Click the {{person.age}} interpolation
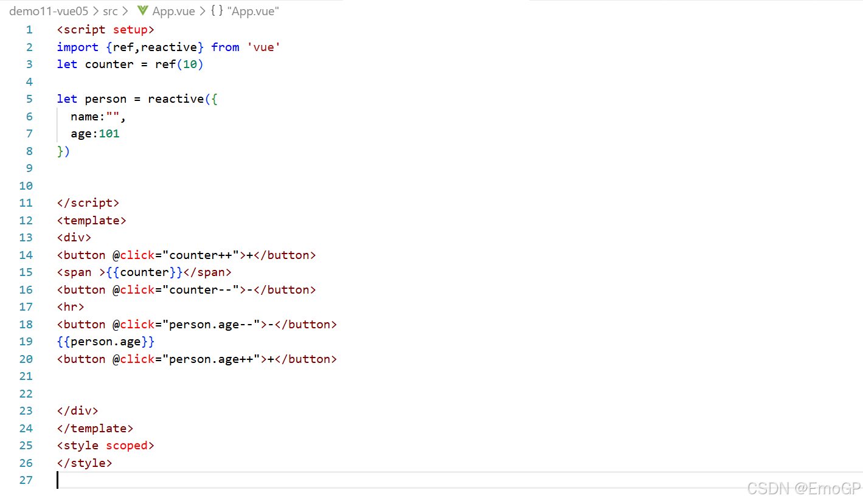Viewport: 863px width, 504px height. [x=106, y=342]
